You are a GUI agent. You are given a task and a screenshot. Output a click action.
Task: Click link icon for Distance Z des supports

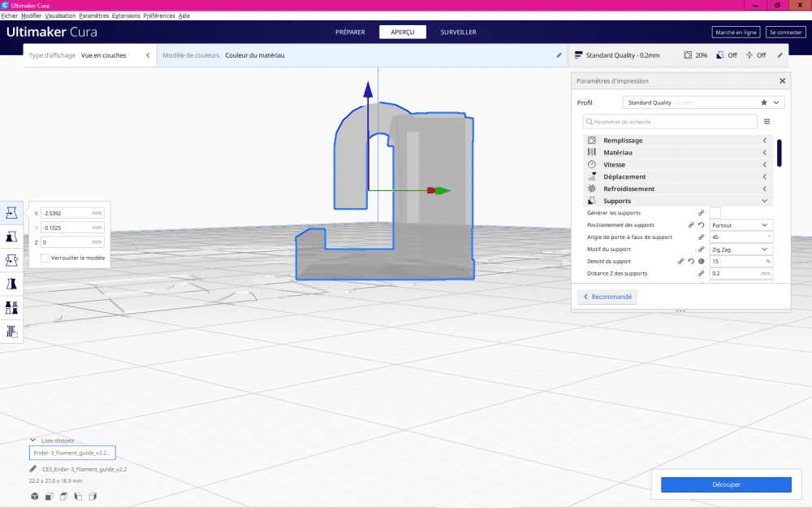[702, 273]
